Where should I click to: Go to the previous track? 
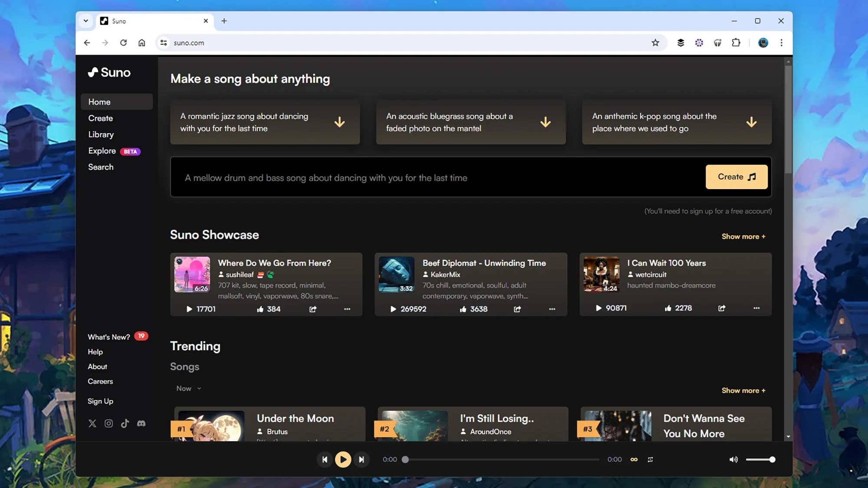(325, 459)
